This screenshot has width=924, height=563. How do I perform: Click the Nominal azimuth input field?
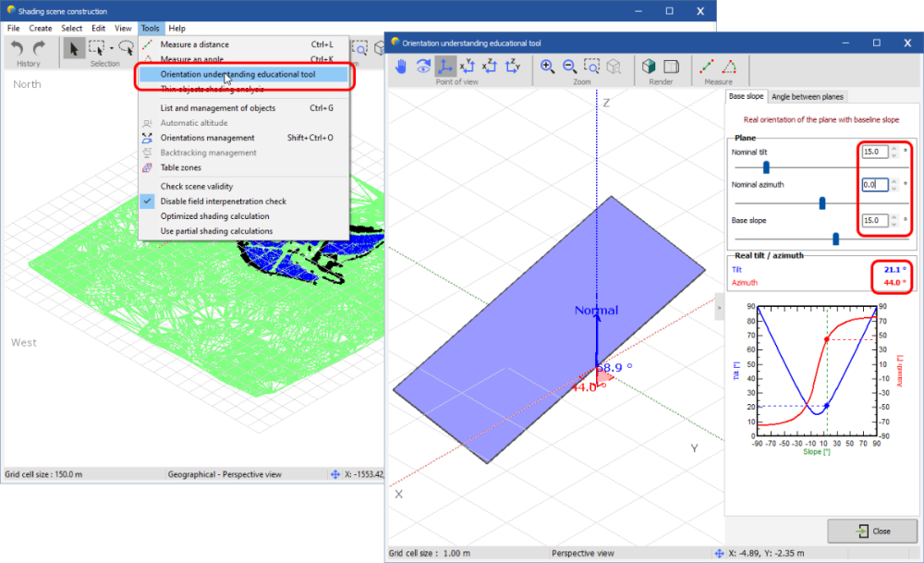873,185
